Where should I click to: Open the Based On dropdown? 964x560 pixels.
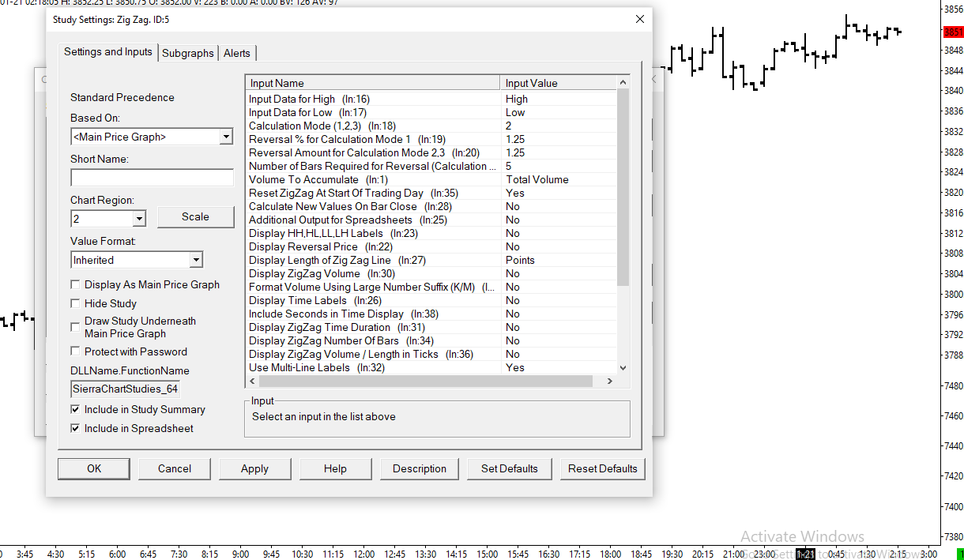(226, 137)
